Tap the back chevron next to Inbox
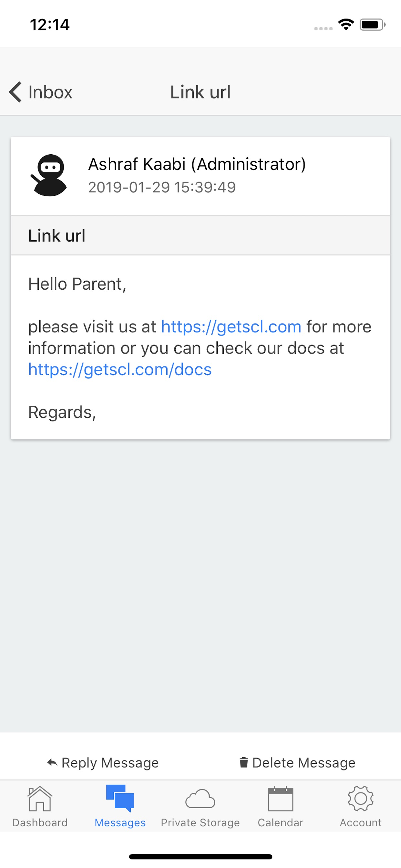This screenshot has width=401, height=868. coord(15,92)
